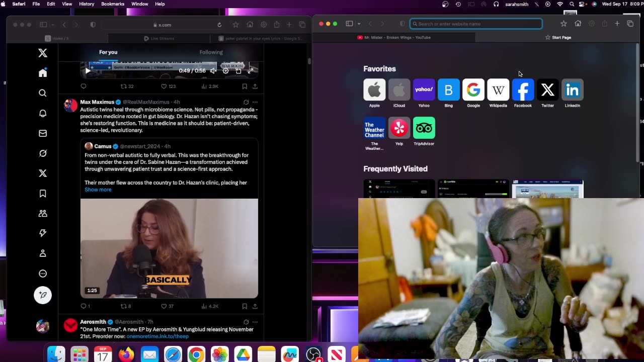
Task: Open the lightning bolt icon in X sidebar
Action: click(43, 233)
